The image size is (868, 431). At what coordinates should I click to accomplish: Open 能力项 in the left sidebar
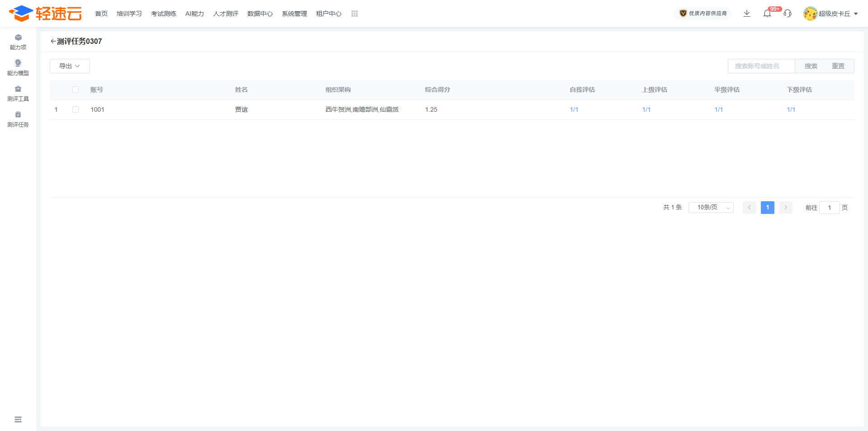[18, 42]
